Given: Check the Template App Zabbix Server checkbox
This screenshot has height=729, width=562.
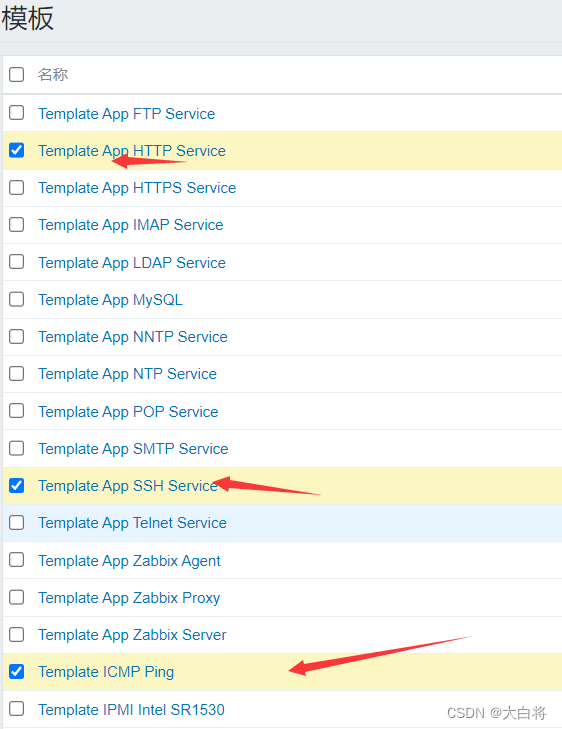Looking at the screenshot, I should 17,634.
